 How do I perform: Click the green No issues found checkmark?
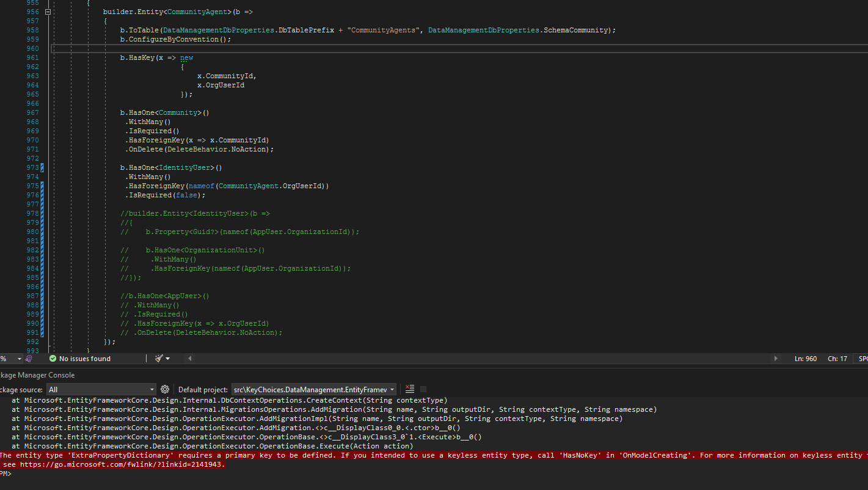(x=53, y=359)
